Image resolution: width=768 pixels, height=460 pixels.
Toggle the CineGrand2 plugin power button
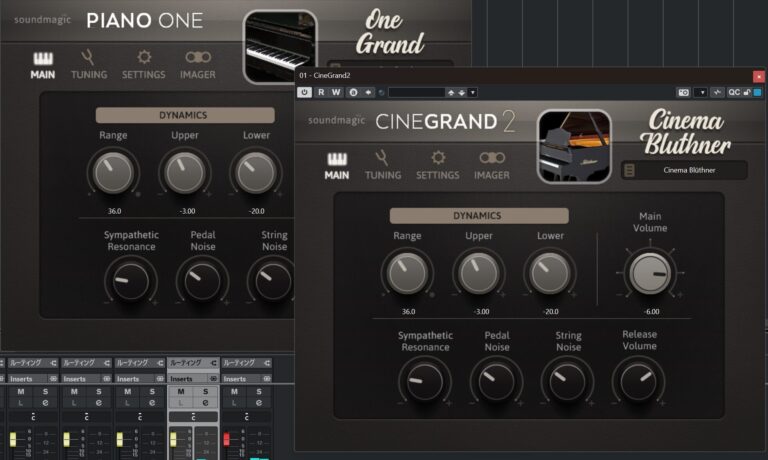[304, 92]
